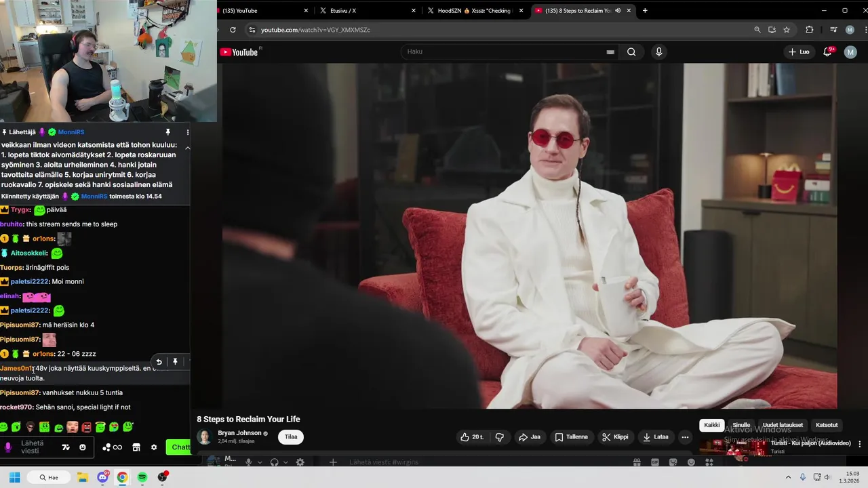The image size is (868, 488).
Task: Like the video with thumbs-up
Action: [x=472, y=437]
